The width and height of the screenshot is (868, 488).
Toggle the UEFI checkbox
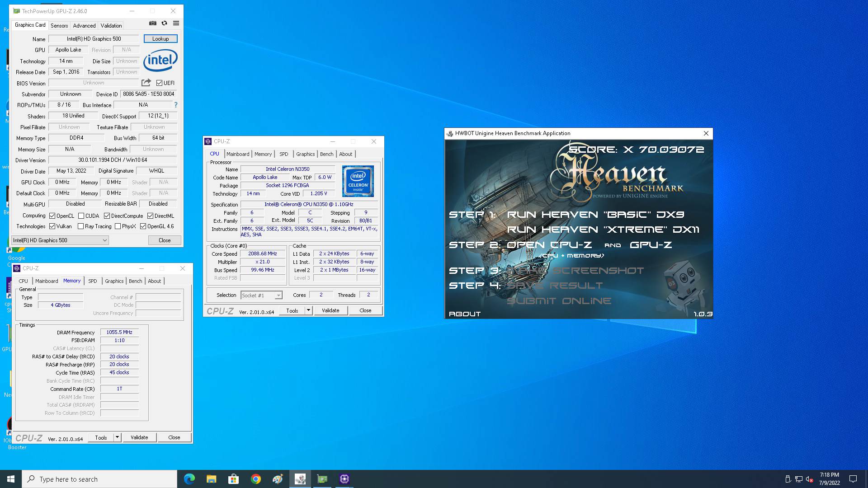point(159,83)
